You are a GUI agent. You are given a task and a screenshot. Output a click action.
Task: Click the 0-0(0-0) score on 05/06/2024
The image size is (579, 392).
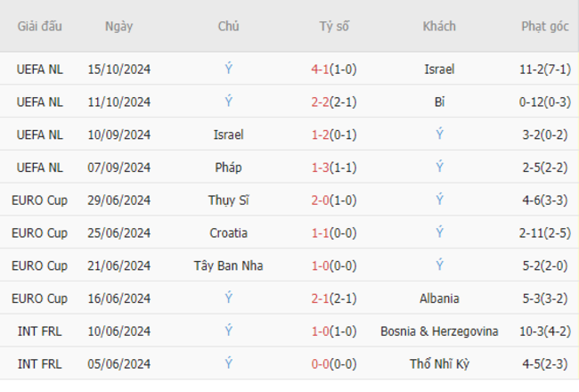click(334, 364)
